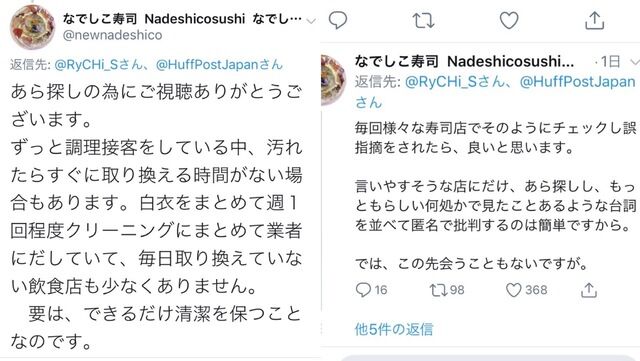
Task: Open @RyCHi_S mention in left tweet
Action: coord(98,65)
